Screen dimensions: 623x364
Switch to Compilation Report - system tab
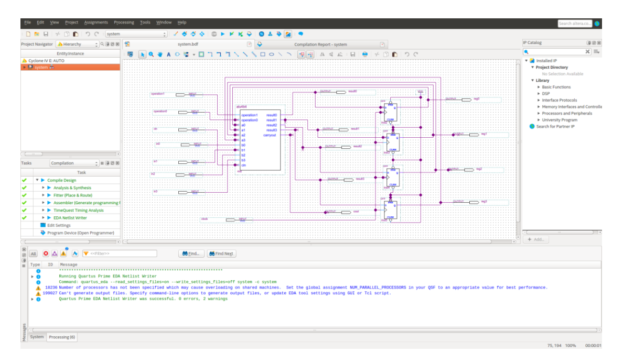(x=320, y=45)
